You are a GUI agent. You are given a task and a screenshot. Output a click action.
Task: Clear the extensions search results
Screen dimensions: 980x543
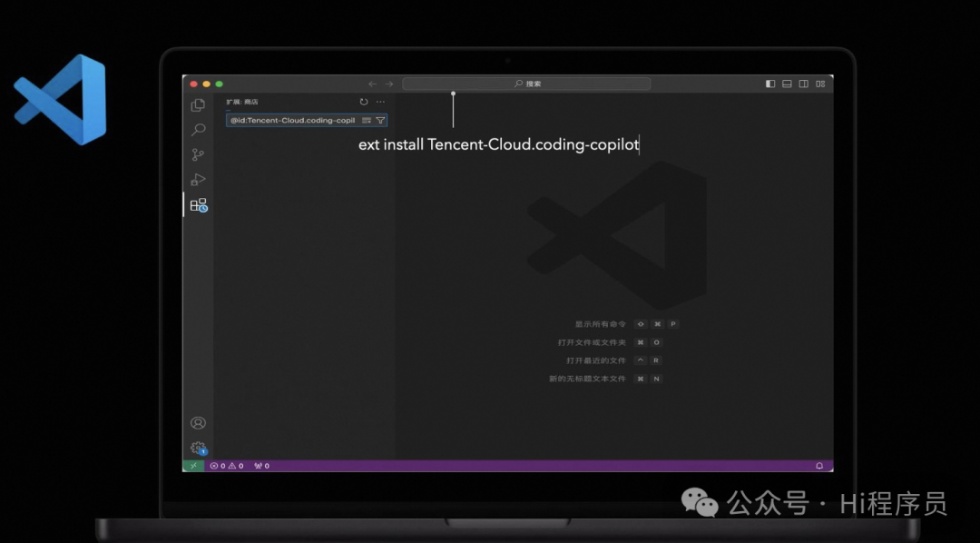[367, 120]
